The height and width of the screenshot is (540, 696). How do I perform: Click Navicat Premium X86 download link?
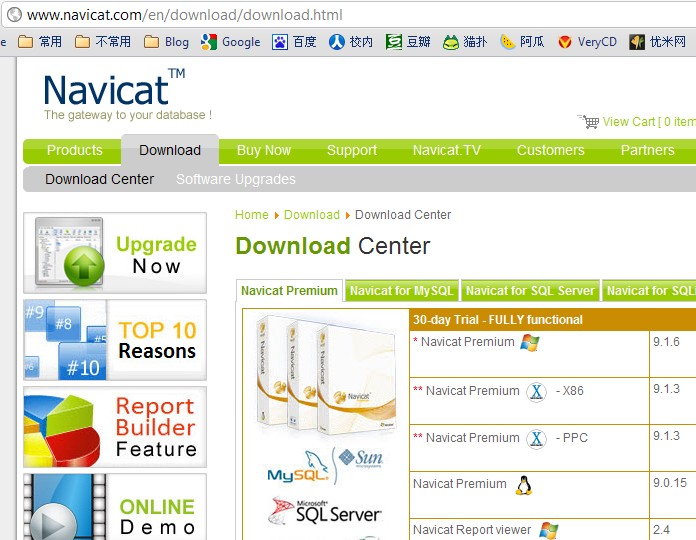473,391
